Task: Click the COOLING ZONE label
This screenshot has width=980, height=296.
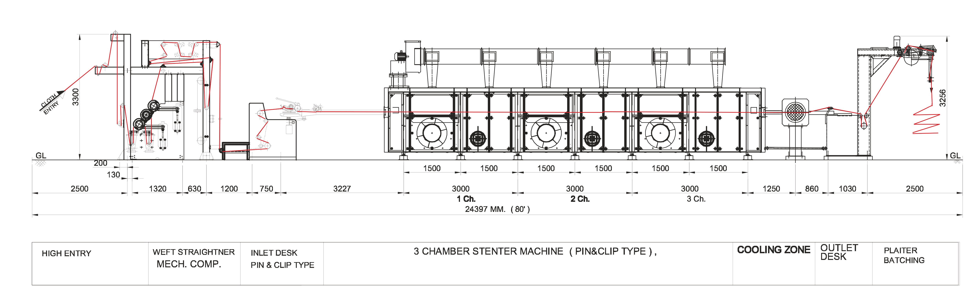Action: (773, 250)
